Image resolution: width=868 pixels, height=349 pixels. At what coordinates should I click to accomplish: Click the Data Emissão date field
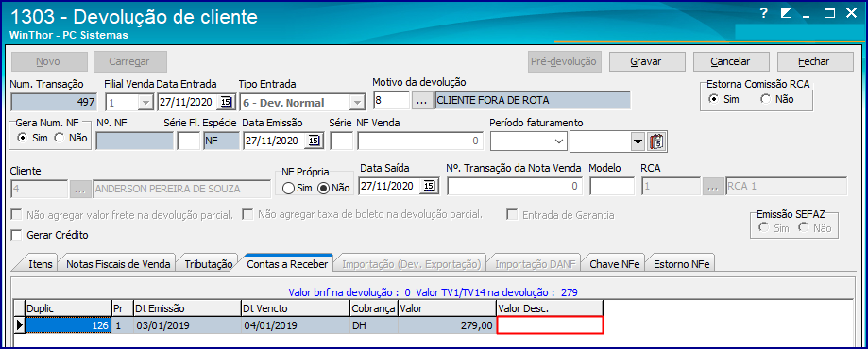(275, 141)
